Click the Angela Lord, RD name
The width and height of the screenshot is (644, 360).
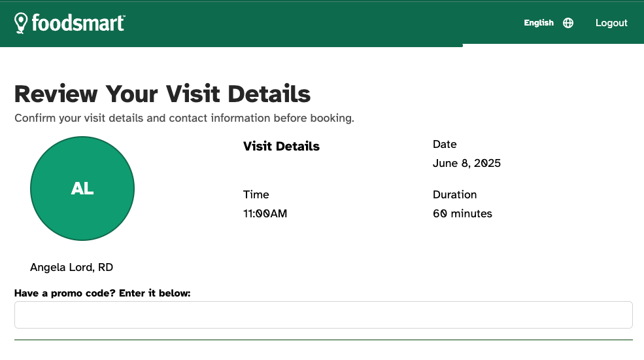72,267
